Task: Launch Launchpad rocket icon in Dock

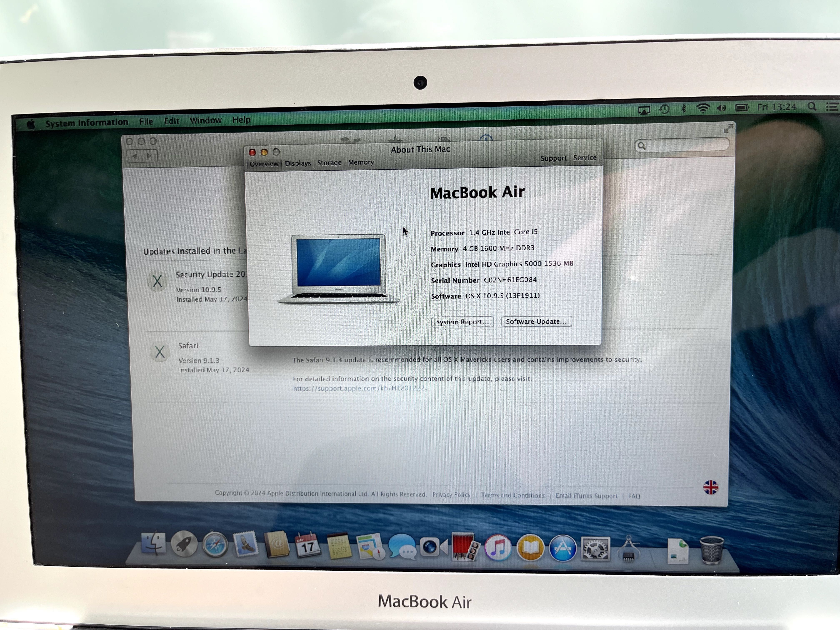Action: 184,544
